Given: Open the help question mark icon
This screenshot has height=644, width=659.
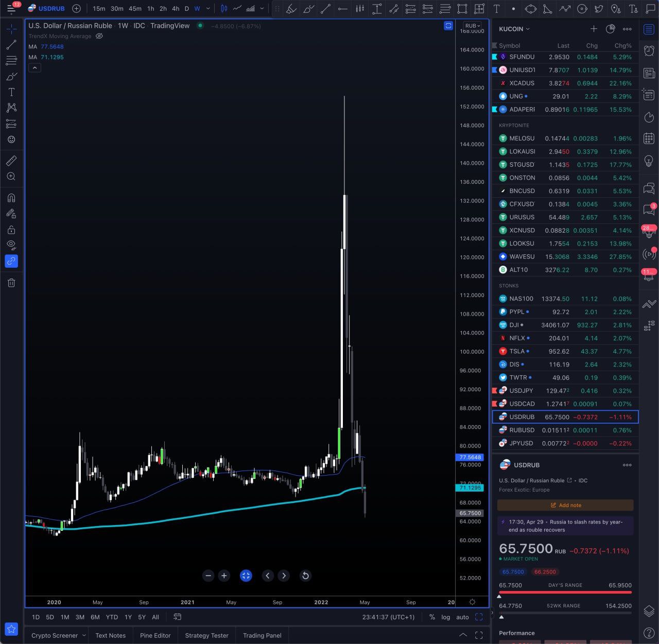Looking at the screenshot, I should (649, 633).
